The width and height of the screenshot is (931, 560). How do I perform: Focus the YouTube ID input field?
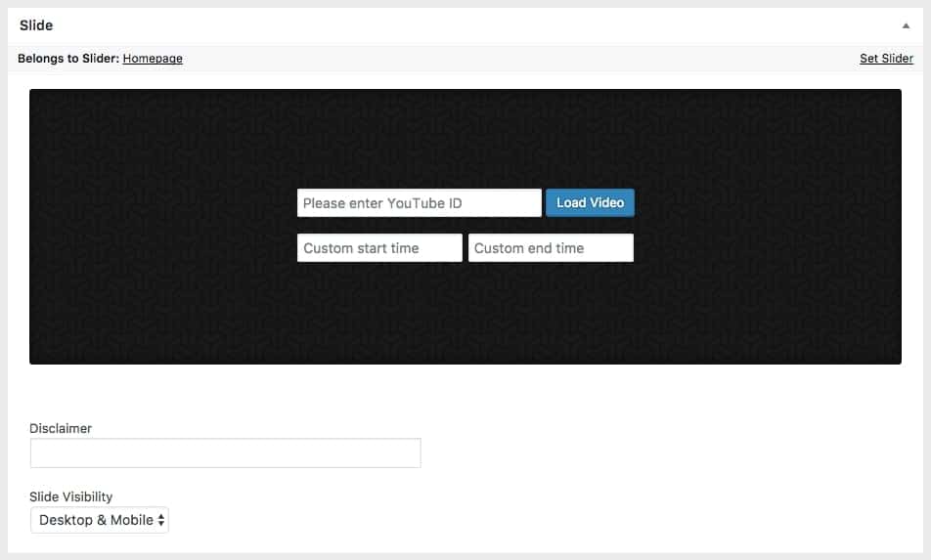point(420,203)
